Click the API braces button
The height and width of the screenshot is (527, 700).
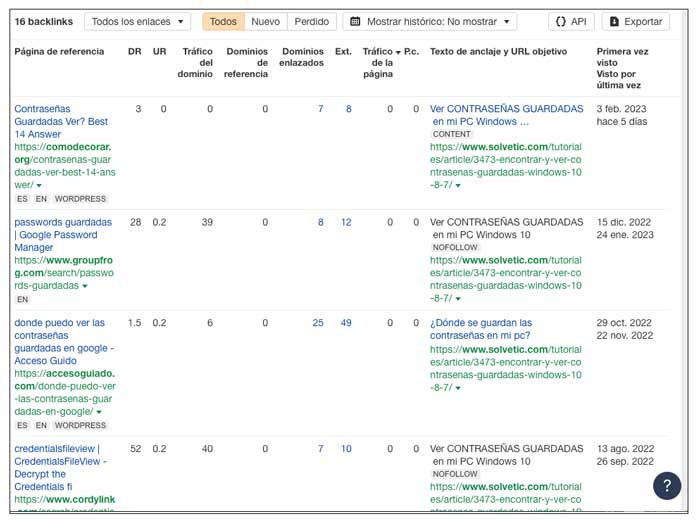(x=572, y=21)
